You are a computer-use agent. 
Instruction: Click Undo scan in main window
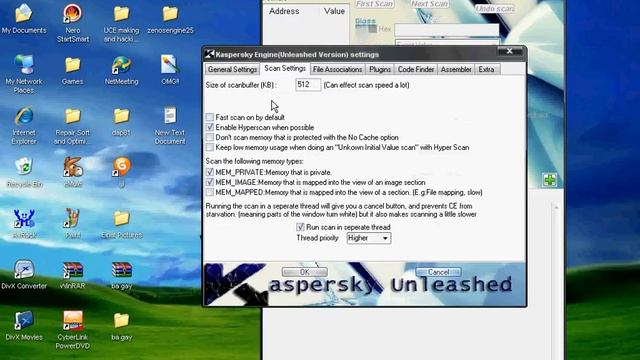click(x=495, y=8)
